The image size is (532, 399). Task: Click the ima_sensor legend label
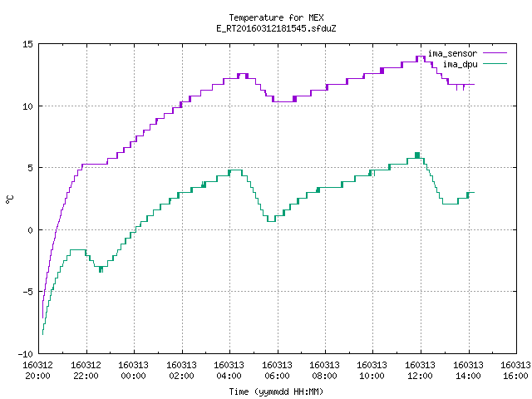[452, 53]
